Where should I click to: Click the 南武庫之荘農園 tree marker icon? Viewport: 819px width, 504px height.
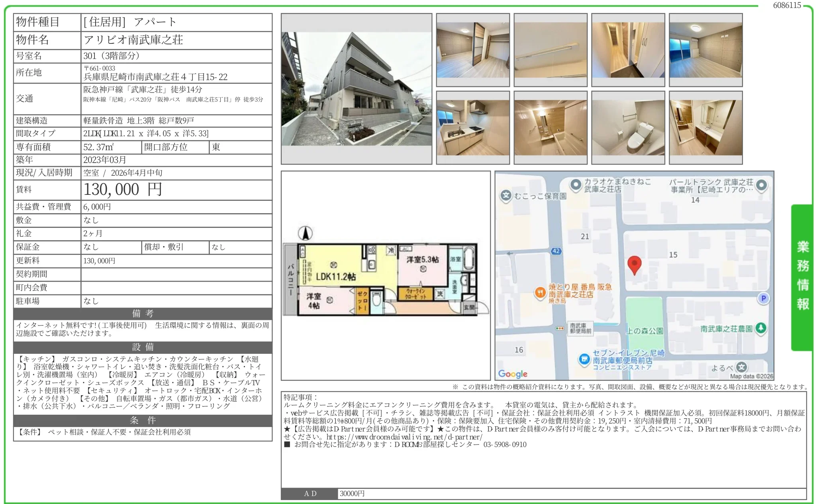pyautogui.click(x=761, y=328)
